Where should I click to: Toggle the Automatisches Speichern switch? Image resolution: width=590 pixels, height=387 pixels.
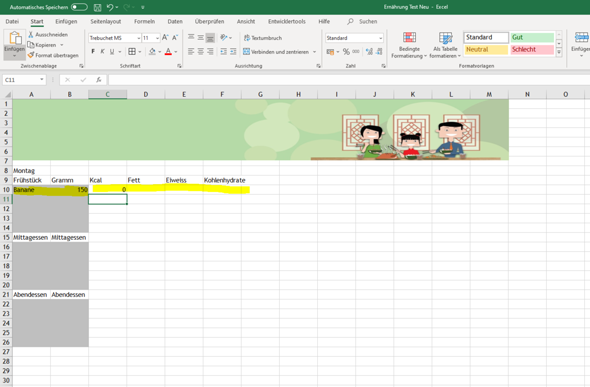(79, 7)
